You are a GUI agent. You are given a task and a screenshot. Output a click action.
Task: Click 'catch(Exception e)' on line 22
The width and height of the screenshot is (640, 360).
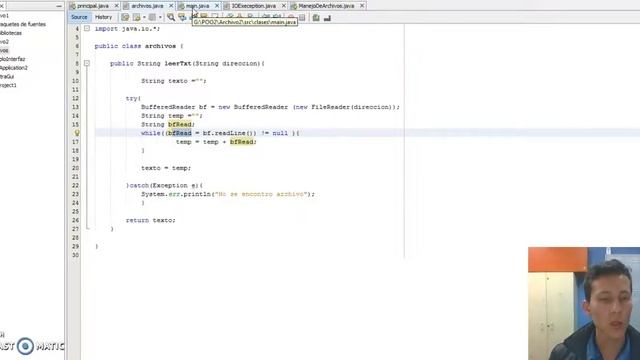[164, 185]
